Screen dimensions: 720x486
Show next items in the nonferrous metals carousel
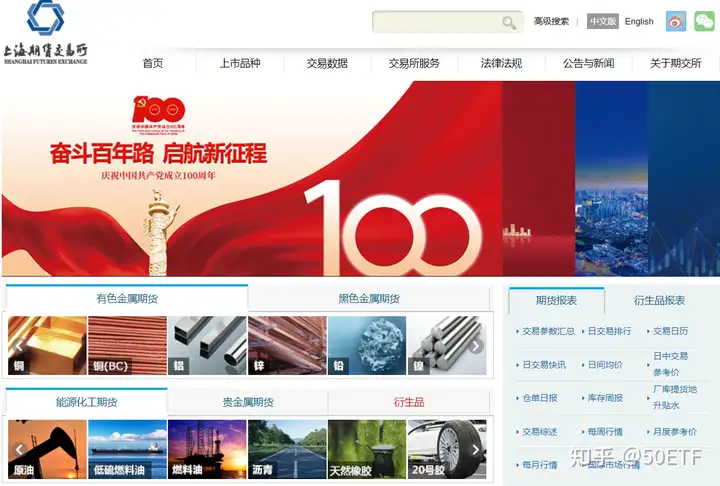[476, 346]
